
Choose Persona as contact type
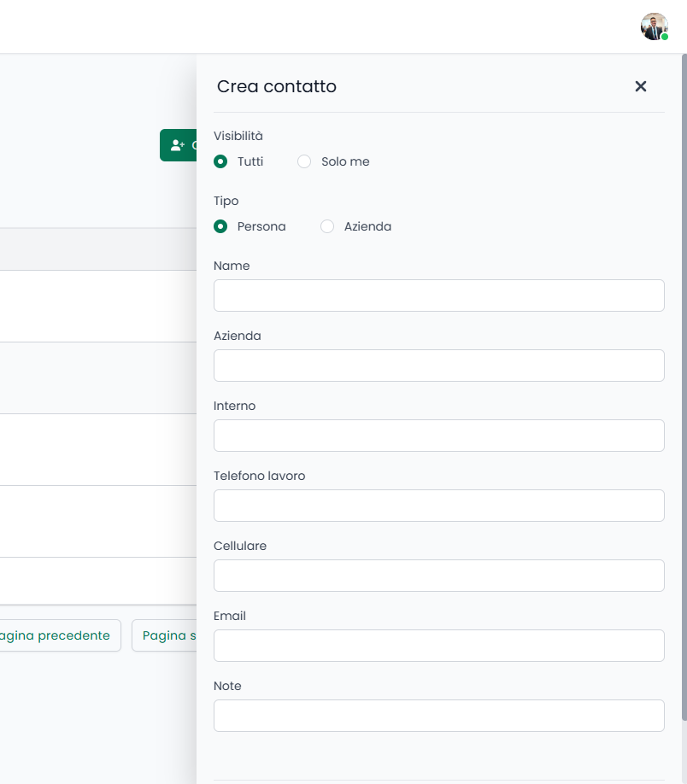220,226
